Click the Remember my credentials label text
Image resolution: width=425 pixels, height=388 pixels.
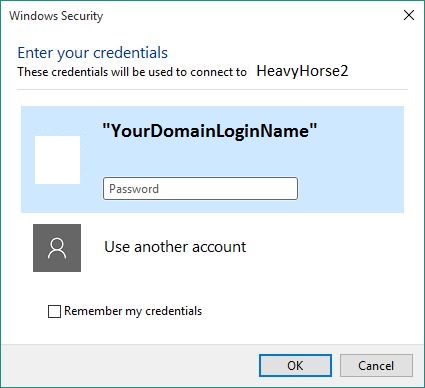(133, 311)
